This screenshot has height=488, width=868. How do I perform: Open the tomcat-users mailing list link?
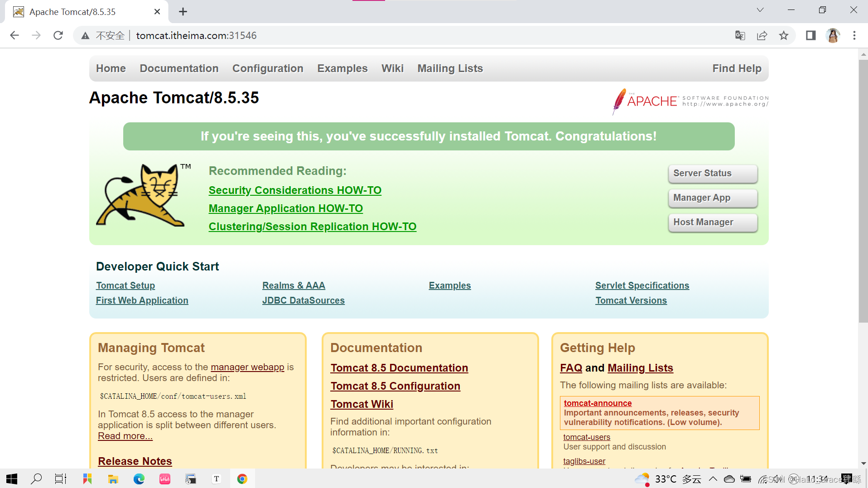pos(587,437)
